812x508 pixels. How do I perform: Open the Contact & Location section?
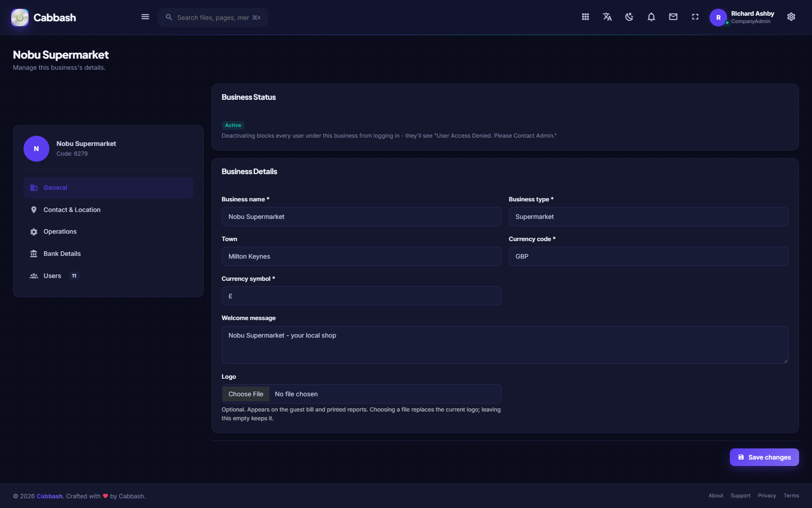108,210
